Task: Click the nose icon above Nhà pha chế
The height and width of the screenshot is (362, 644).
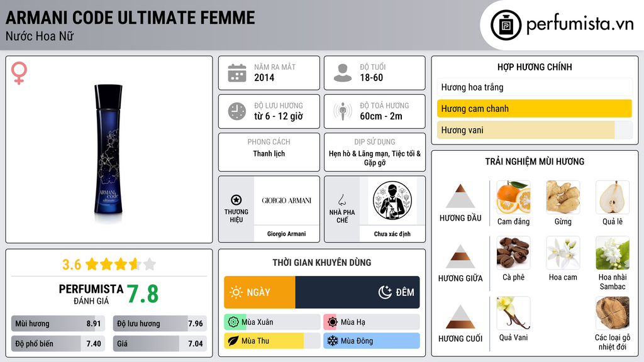Action: click(341, 200)
